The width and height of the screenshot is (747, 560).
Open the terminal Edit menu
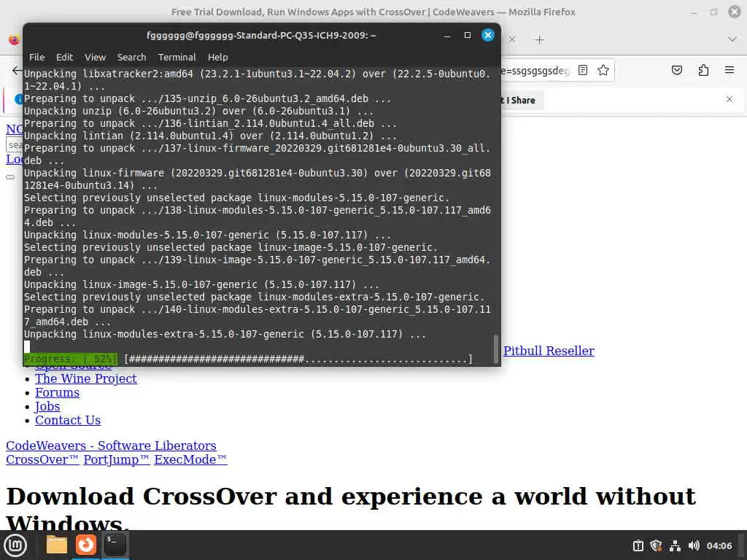(x=64, y=57)
